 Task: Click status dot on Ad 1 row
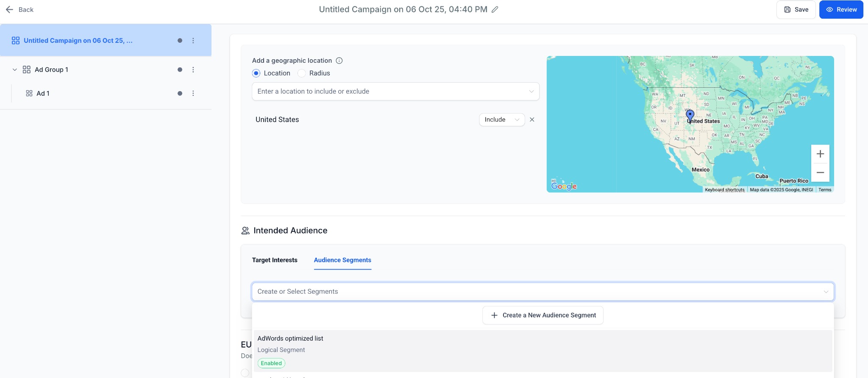point(180,93)
